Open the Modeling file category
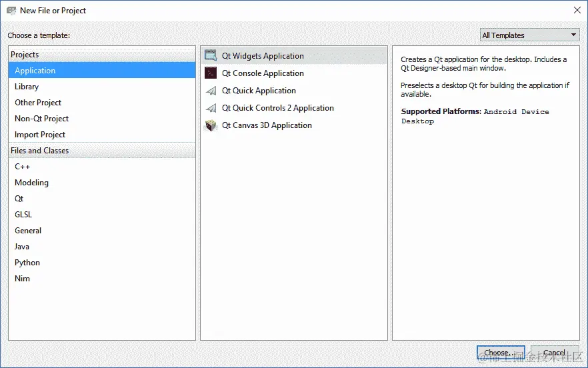588x368 pixels. click(x=102, y=182)
